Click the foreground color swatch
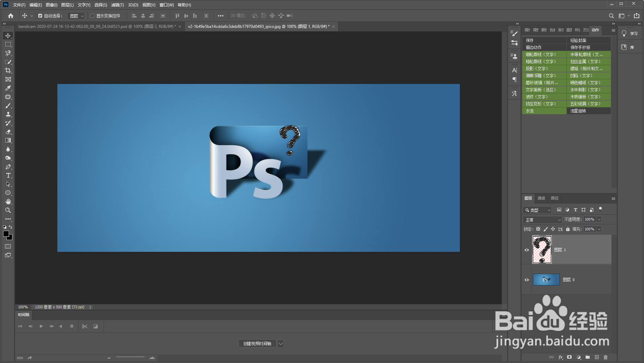 point(6,234)
